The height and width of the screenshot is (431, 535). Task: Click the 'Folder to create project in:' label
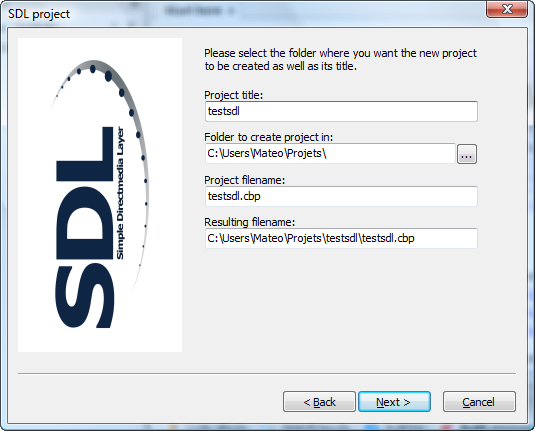click(269, 137)
